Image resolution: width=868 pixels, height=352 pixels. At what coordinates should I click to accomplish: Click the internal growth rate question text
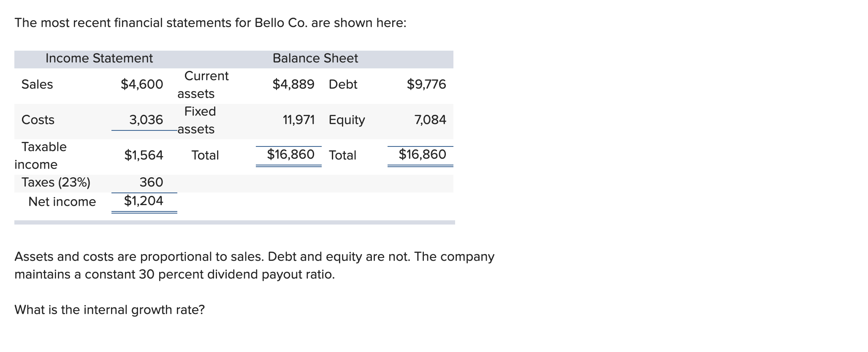109,310
